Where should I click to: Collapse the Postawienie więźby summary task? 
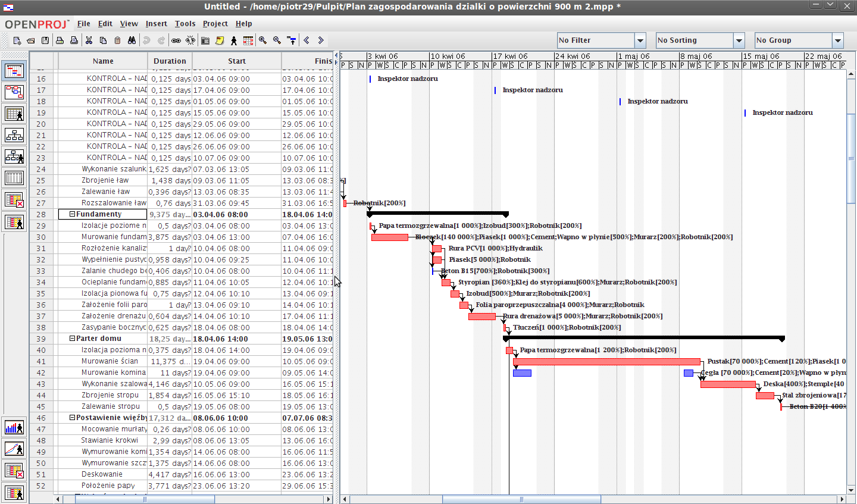(x=72, y=418)
